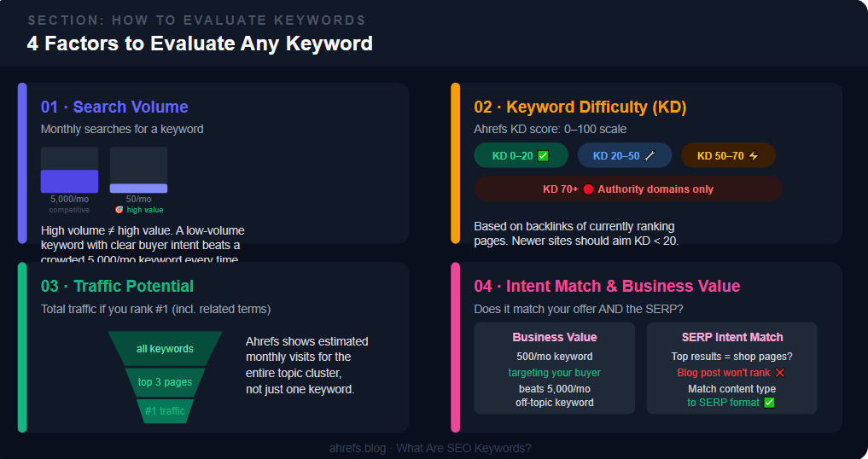The height and width of the screenshot is (459, 868).
Task: Click the 02 · Keyword Difficulty (KD) heading
Action: (580, 107)
